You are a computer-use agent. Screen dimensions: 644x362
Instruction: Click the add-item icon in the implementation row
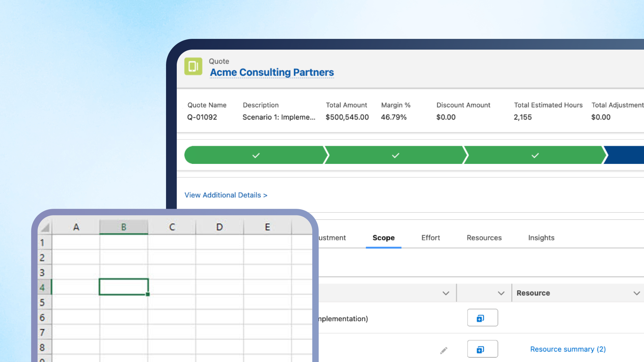tap(482, 318)
